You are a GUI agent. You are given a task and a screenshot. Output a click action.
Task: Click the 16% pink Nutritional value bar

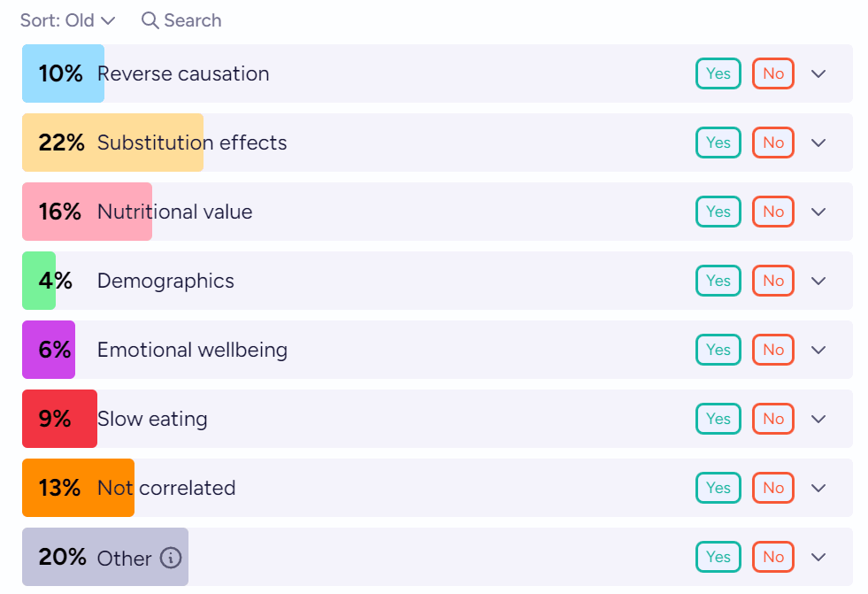pyautogui.click(x=87, y=212)
